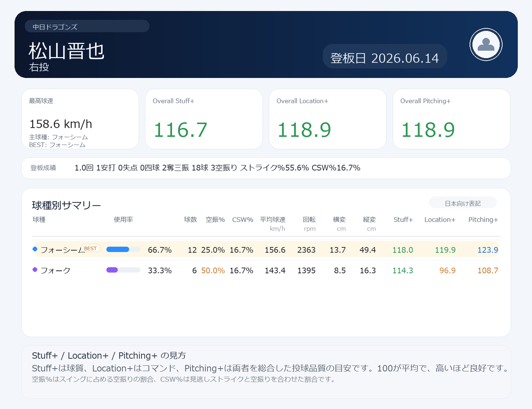Click the 156.6 average velocity cell

click(275, 250)
